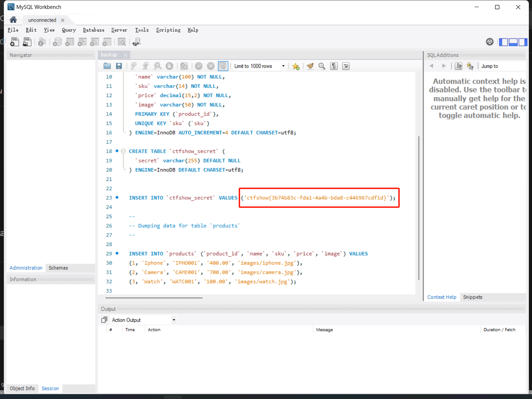Switch to the Schemas tab
Viewport: 532px width, 399px height.
pos(58,268)
